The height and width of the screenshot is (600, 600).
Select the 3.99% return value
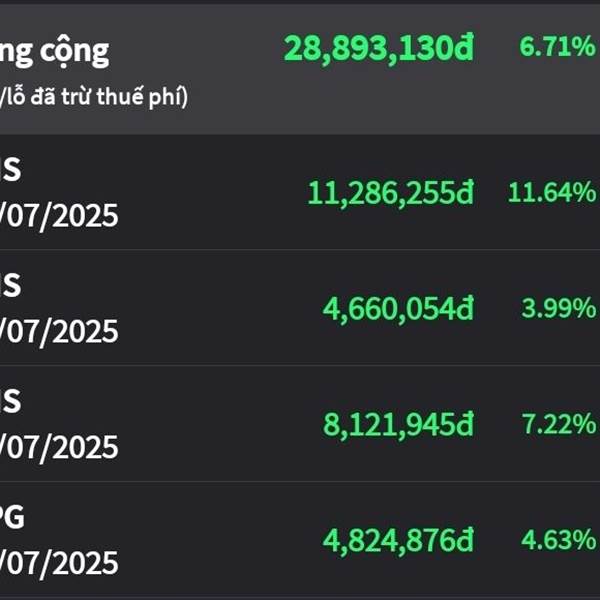[559, 308]
